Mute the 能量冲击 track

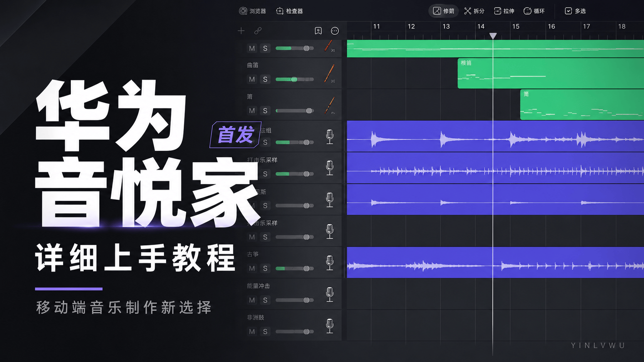click(x=252, y=300)
